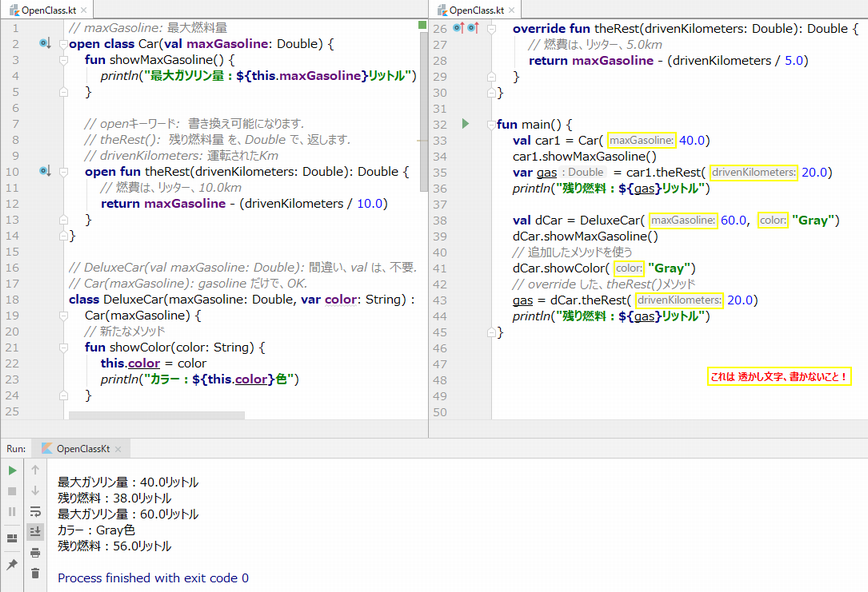Click the drivenKilometers hint on line 43
The height and width of the screenshot is (592, 868).
click(x=679, y=300)
